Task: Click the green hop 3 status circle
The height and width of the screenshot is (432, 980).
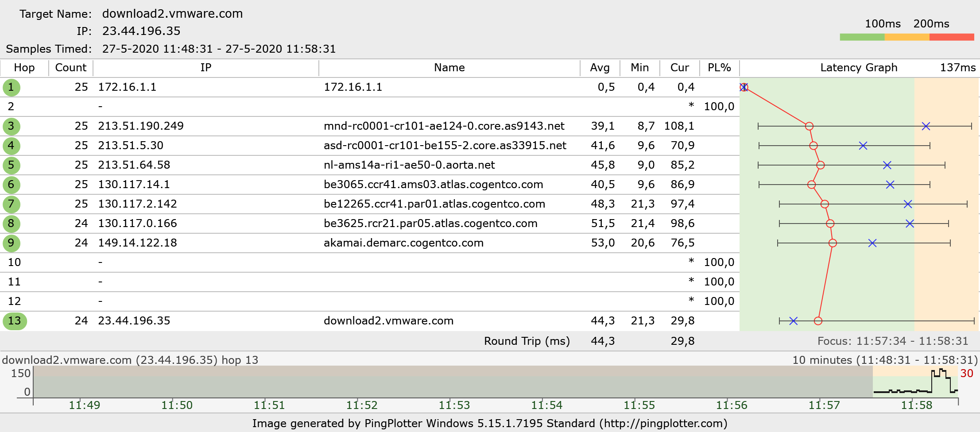Action: tap(11, 126)
